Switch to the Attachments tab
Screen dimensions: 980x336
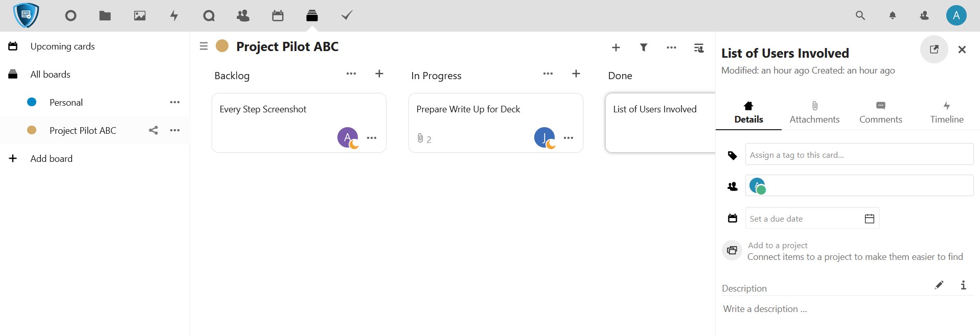(814, 112)
